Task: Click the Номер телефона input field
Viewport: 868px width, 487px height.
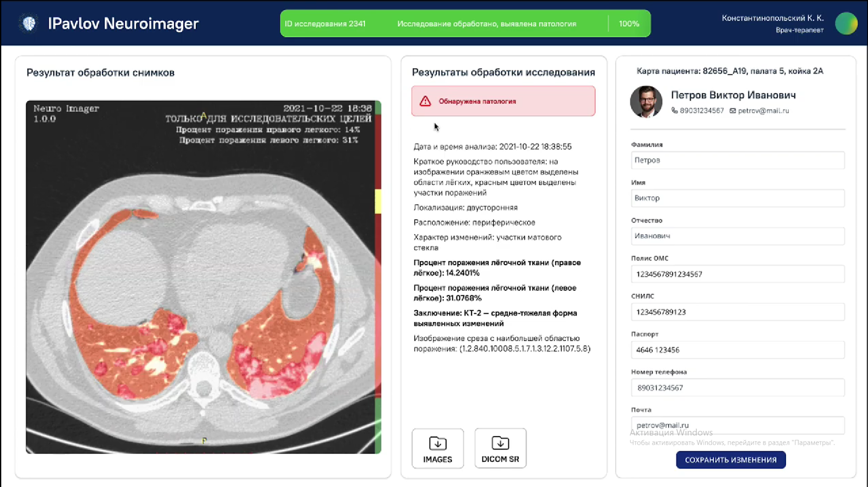Action: point(738,388)
